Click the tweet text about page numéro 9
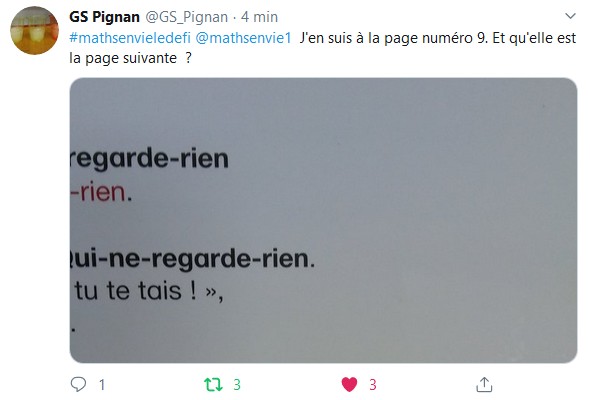The height and width of the screenshot is (400, 590). (438, 38)
